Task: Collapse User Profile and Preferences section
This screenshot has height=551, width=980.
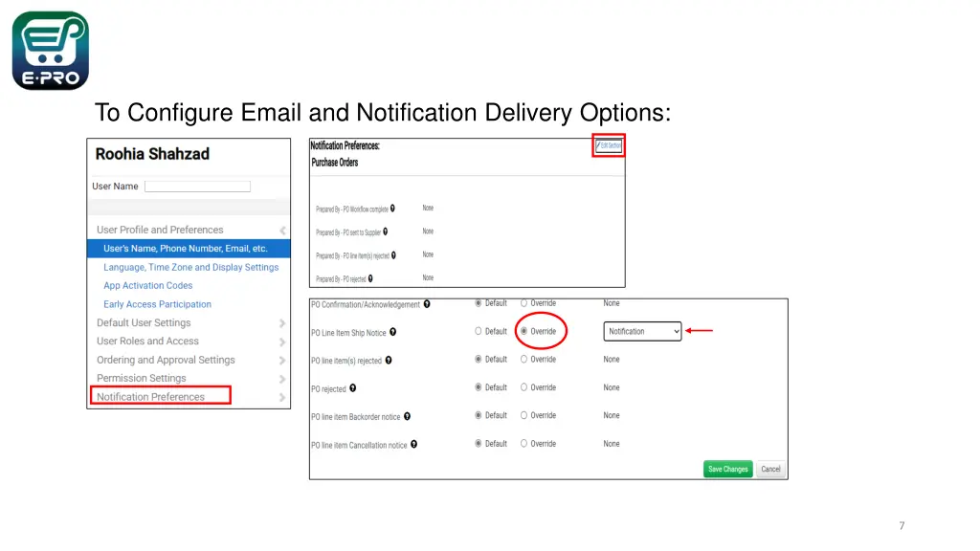Action: (x=282, y=231)
